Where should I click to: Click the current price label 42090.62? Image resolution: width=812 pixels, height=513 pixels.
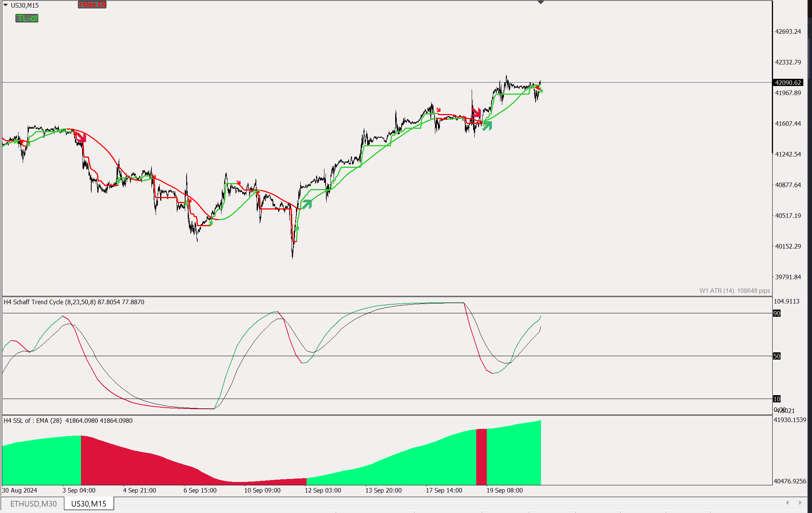click(788, 83)
